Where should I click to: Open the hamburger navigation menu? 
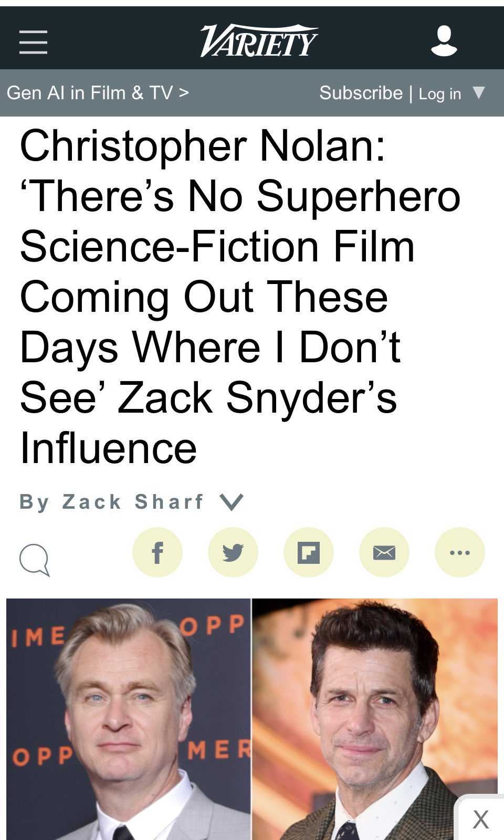(33, 42)
